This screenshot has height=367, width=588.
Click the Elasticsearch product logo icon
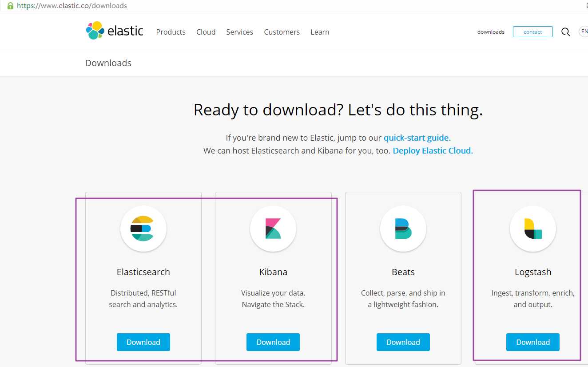(x=143, y=229)
